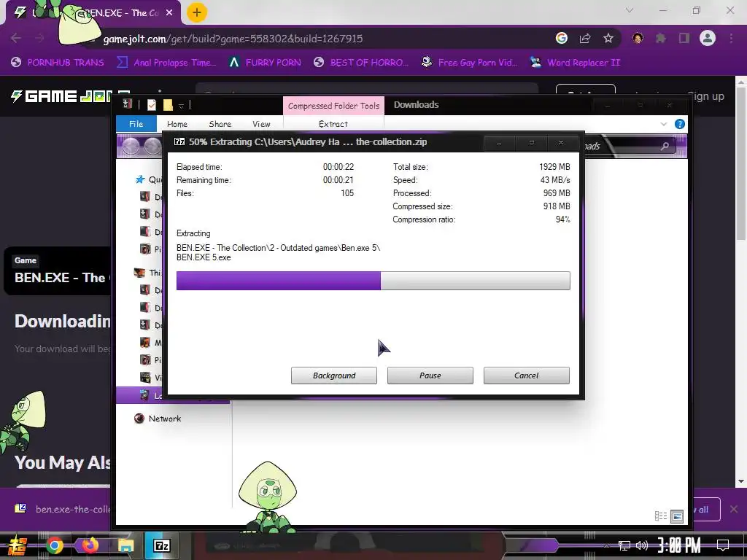Screen dimensions: 747x560
Task: Close the Chrome downloads bar
Action: 734,509
